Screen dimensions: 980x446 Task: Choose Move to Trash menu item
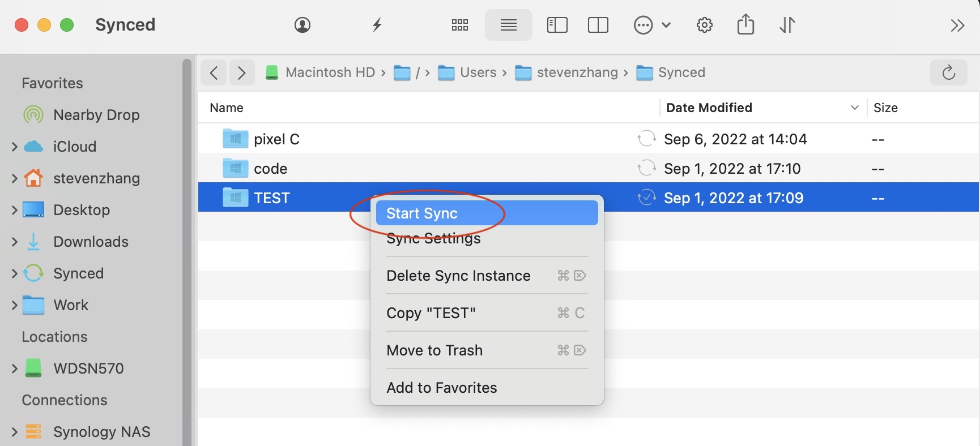click(x=487, y=350)
